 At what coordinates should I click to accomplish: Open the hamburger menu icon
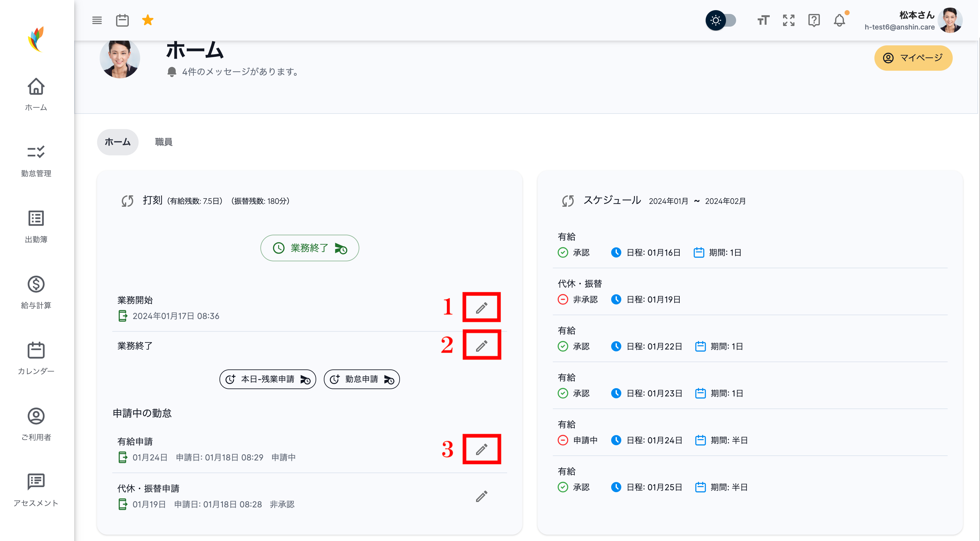[97, 20]
